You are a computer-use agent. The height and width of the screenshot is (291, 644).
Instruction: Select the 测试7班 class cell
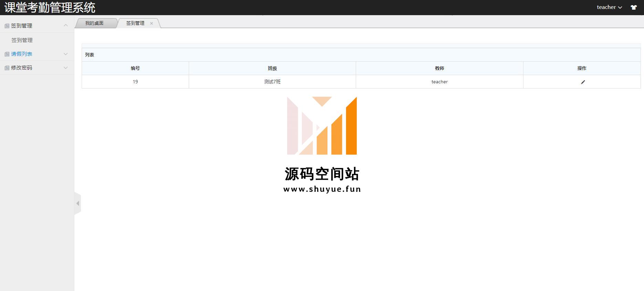[272, 82]
